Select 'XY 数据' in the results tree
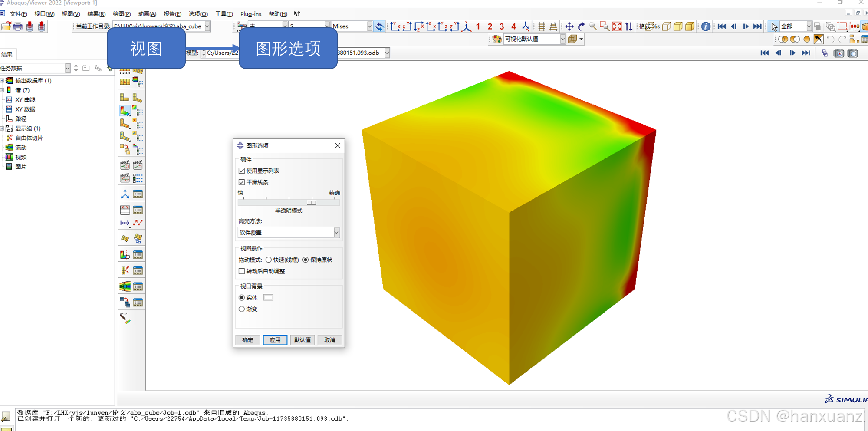This screenshot has height=431, width=868. pyautogui.click(x=25, y=109)
